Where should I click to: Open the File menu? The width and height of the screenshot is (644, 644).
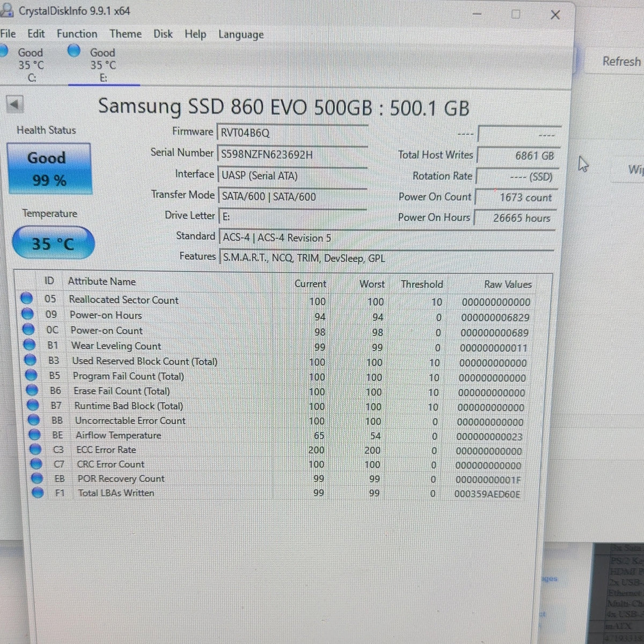pyautogui.click(x=8, y=33)
